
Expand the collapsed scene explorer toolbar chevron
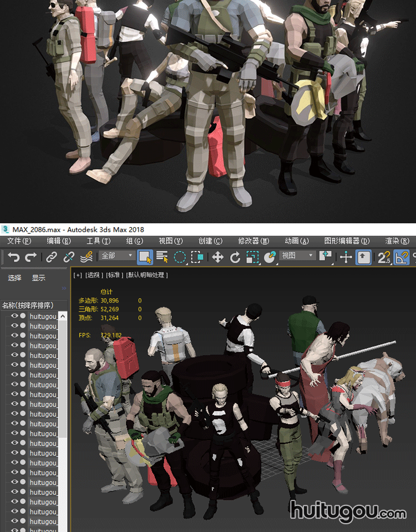point(63,288)
